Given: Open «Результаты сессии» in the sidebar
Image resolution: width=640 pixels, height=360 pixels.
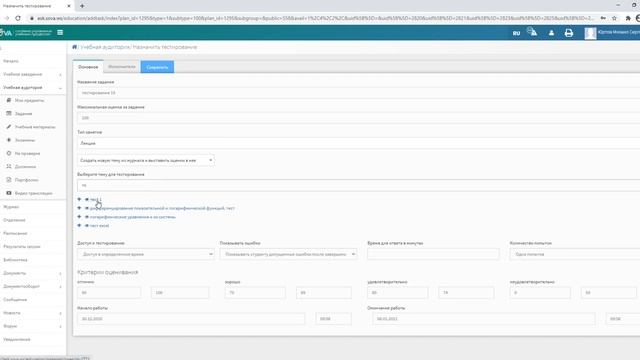Looking at the screenshot, I should coord(22,247).
